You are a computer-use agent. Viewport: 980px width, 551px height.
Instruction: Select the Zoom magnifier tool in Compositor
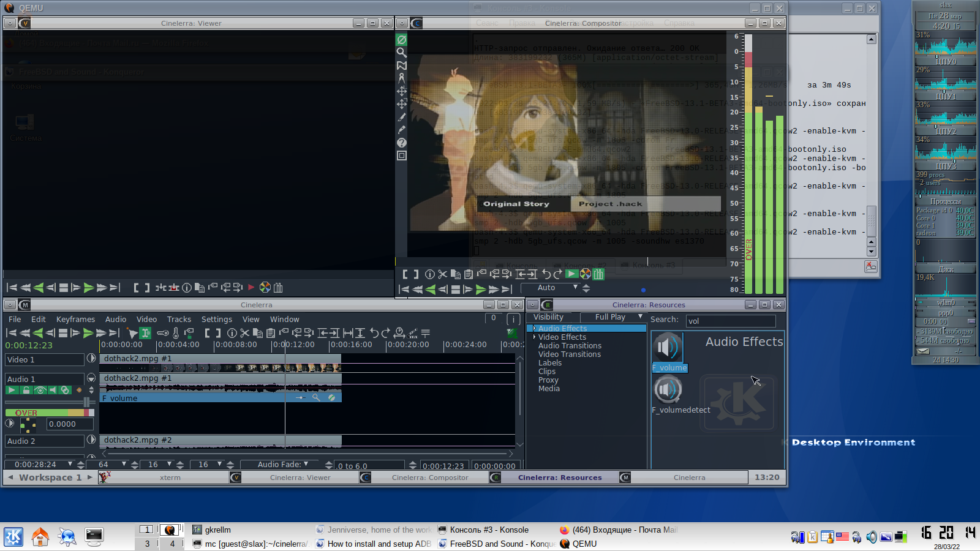[x=402, y=53]
